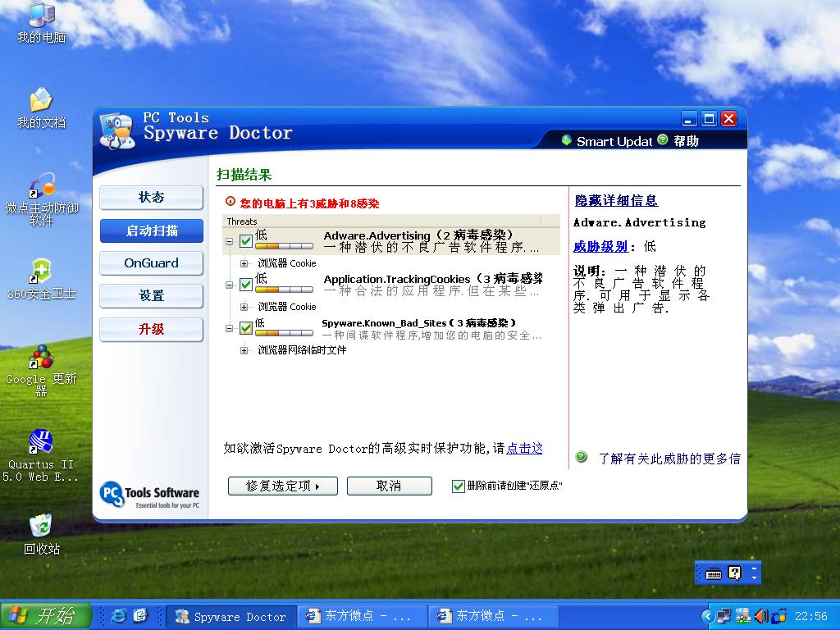Launch Google Updater desktop shortcut
840x630 pixels.
[41, 357]
